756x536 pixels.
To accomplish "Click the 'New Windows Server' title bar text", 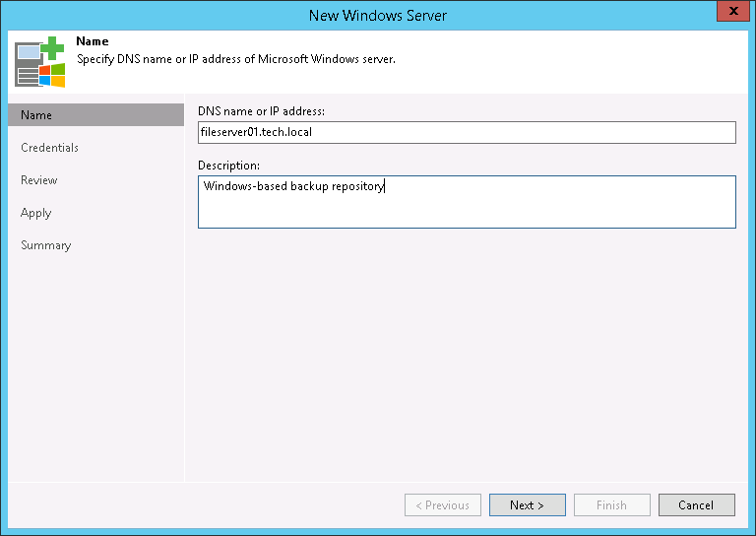I will 378,16.
